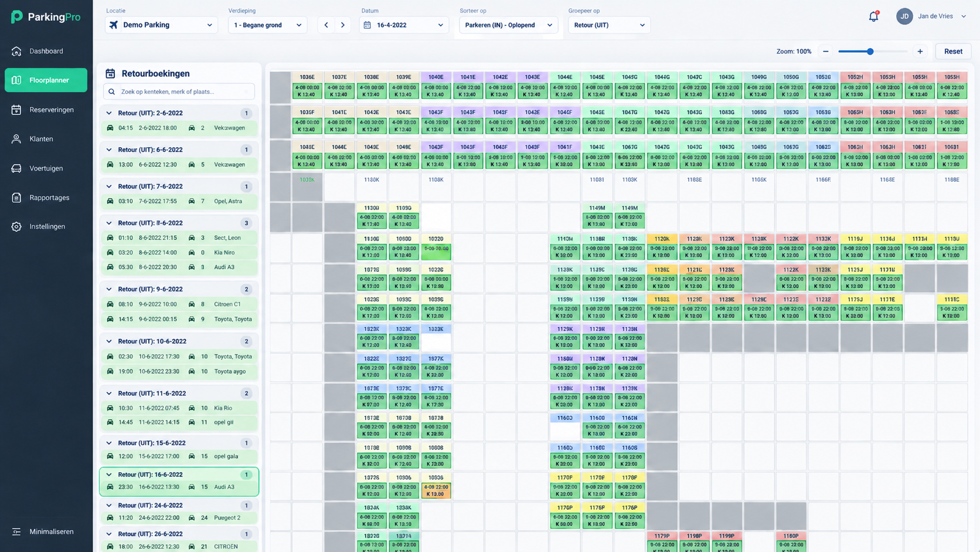The width and height of the screenshot is (980, 552).
Task: Increase zoom with plus icon
Action: [920, 52]
